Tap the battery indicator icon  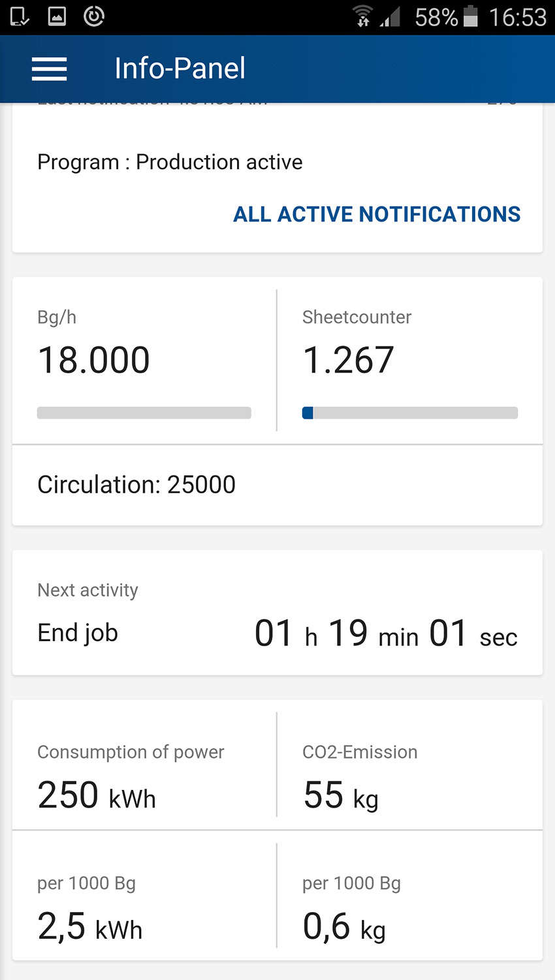pyautogui.click(x=470, y=16)
